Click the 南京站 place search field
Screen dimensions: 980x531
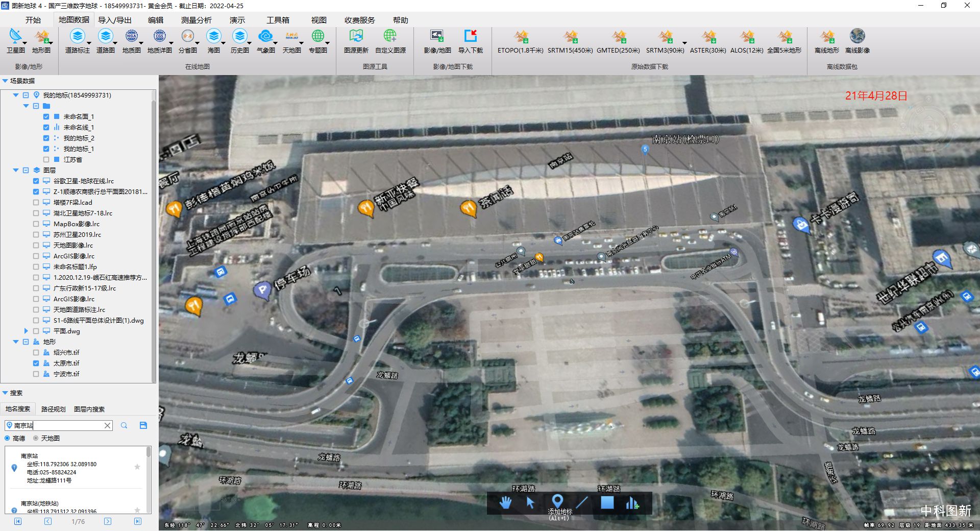[58, 425]
